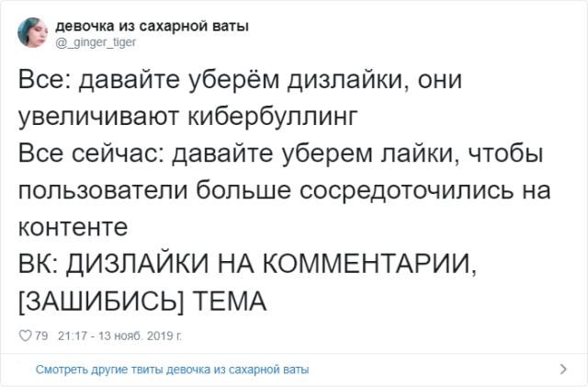Open the author's round profile avatar
This screenshot has width=588, height=387.
[33, 33]
